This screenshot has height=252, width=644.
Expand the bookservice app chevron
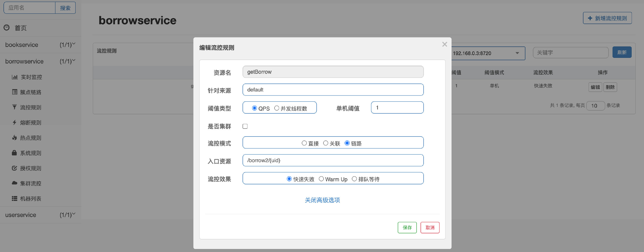73,44
